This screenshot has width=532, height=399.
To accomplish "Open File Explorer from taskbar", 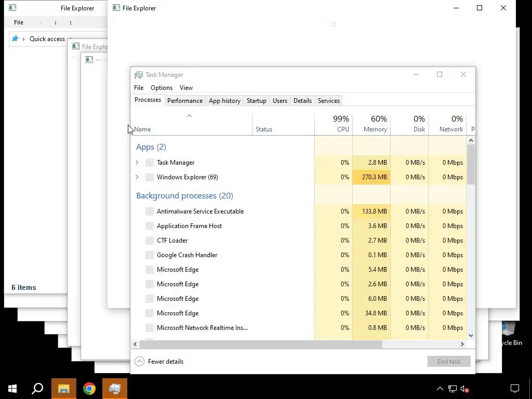I will pos(64,389).
